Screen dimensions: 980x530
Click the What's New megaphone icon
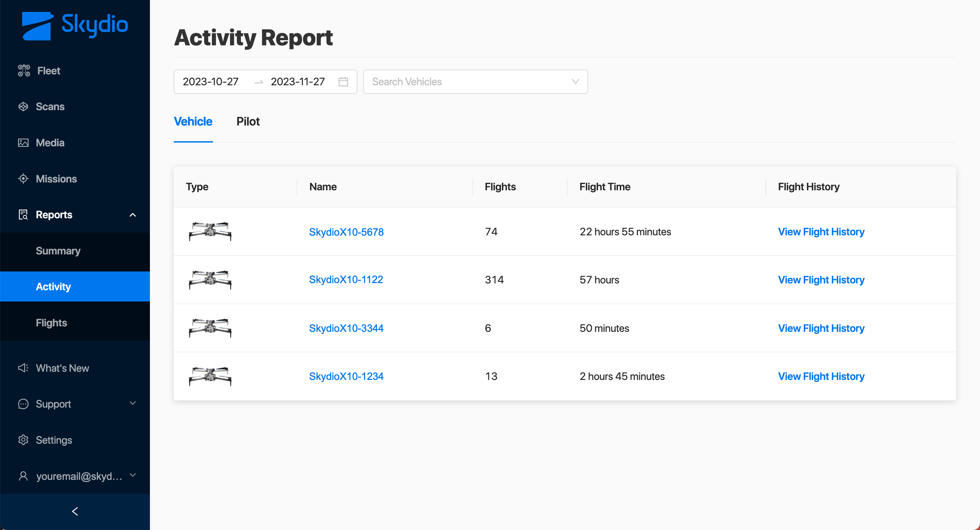(23, 368)
